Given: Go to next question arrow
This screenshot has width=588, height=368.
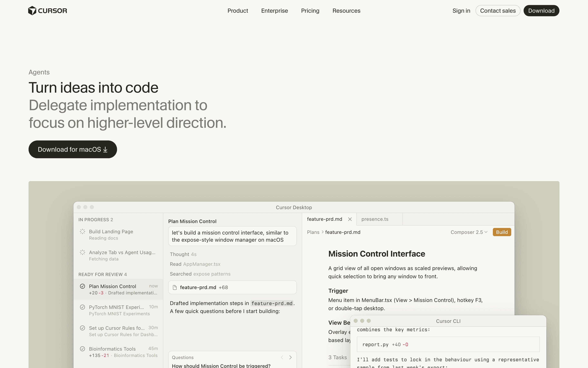Looking at the screenshot, I should point(290,357).
